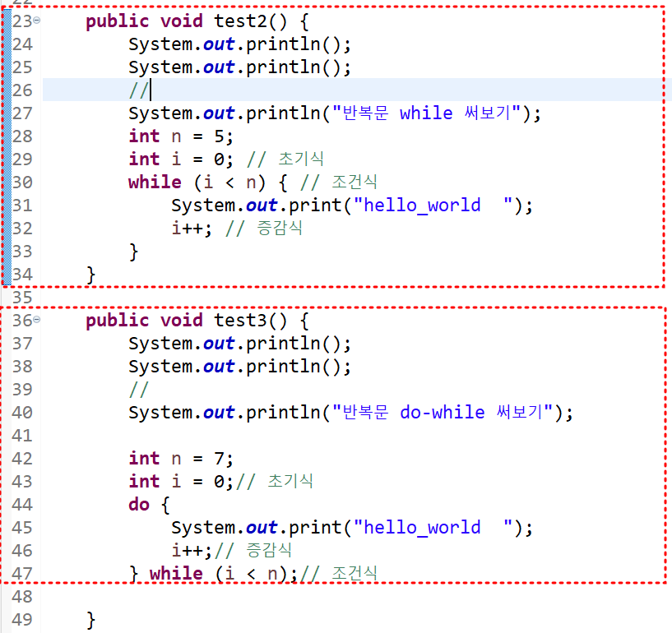The width and height of the screenshot is (672, 633).
Task: Click the println call on line 38
Action: tap(239, 366)
